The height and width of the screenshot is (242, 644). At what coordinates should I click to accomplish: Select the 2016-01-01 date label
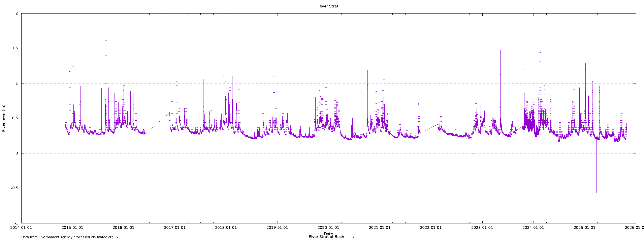[x=124, y=228]
